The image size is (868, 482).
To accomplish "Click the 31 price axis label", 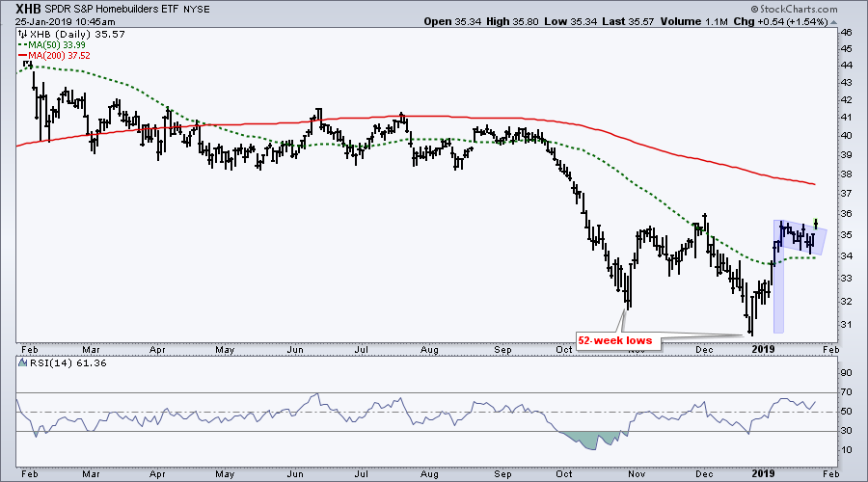I will point(847,325).
